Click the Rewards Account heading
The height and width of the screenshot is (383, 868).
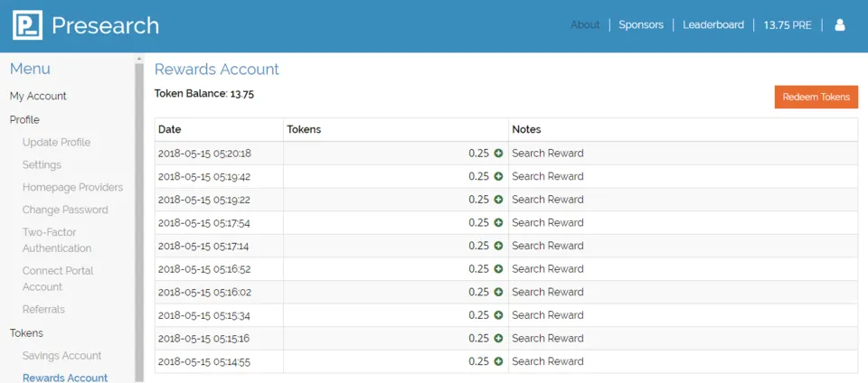pyautogui.click(x=217, y=70)
